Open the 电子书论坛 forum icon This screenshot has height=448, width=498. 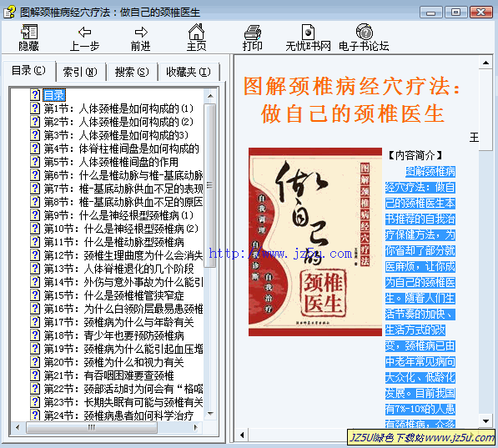[364, 32]
